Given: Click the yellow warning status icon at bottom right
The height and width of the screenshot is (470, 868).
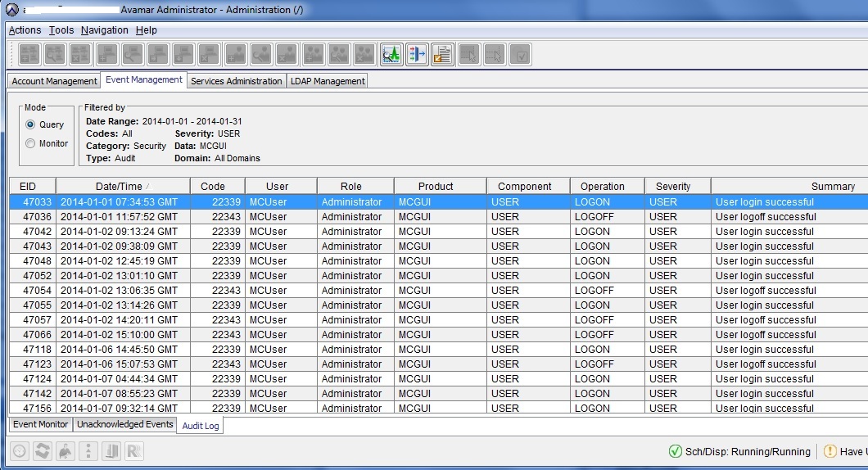Looking at the screenshot, I should tap(830, 451).
